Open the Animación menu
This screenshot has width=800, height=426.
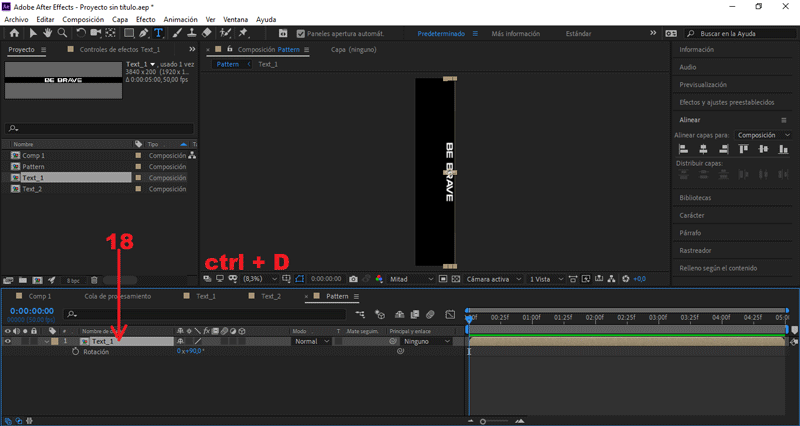tap(180, 19)
